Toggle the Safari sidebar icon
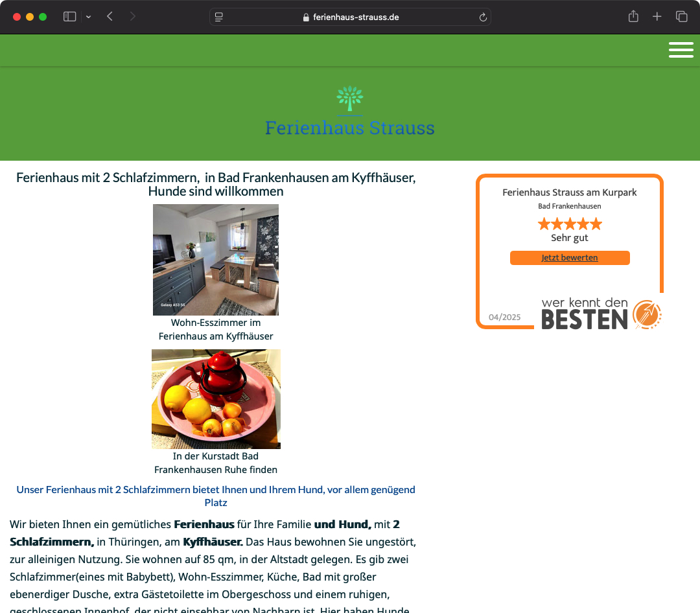This screenshot has width=700, height=613. point(69,17)
